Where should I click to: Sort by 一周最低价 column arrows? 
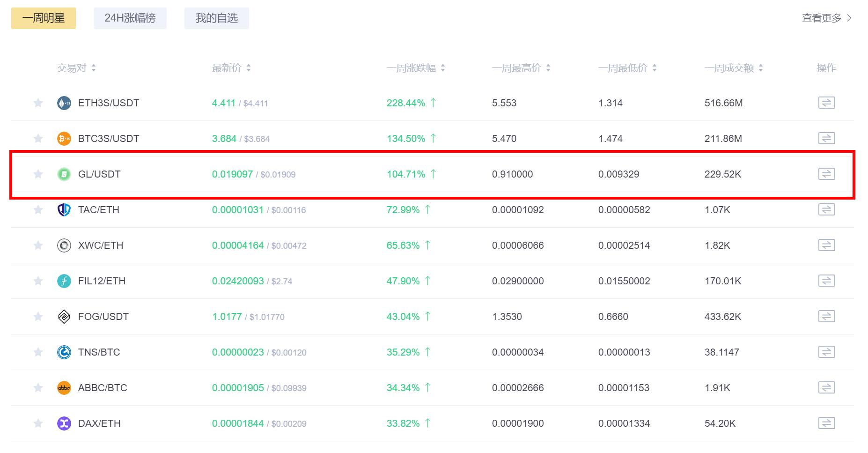[x=655, y=68]
